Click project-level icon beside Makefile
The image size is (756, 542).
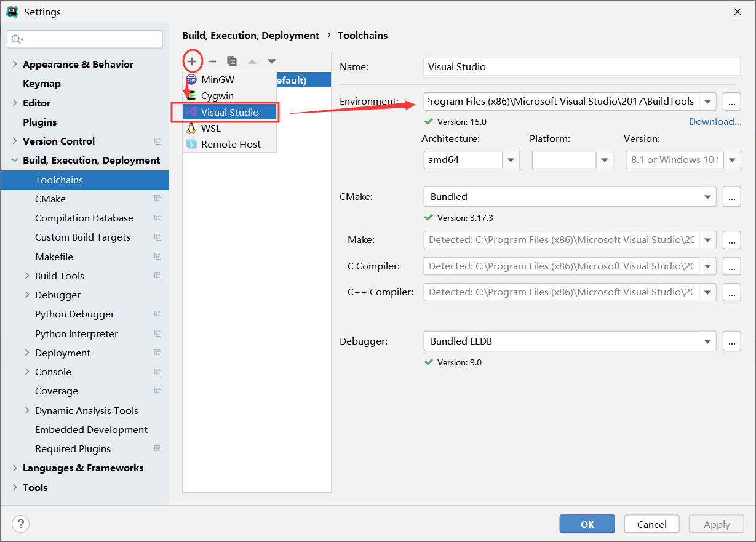tap(158, 257)
